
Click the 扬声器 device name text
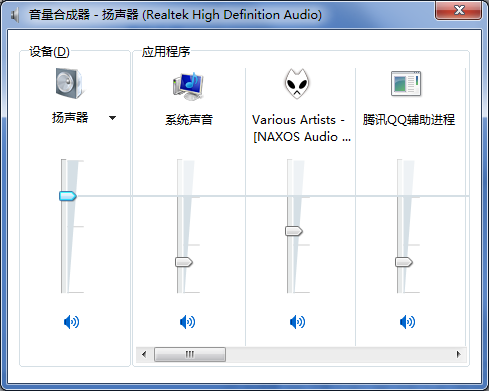pos(70,118)
